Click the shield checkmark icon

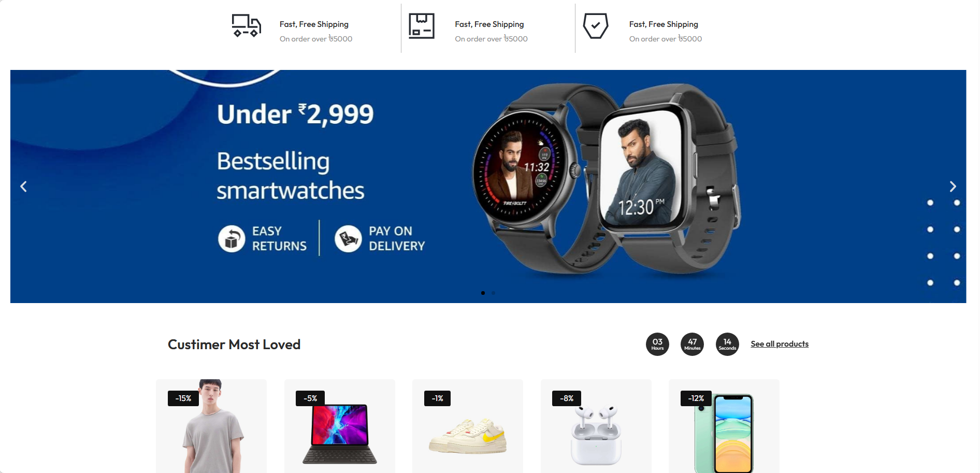pos(596,26)
